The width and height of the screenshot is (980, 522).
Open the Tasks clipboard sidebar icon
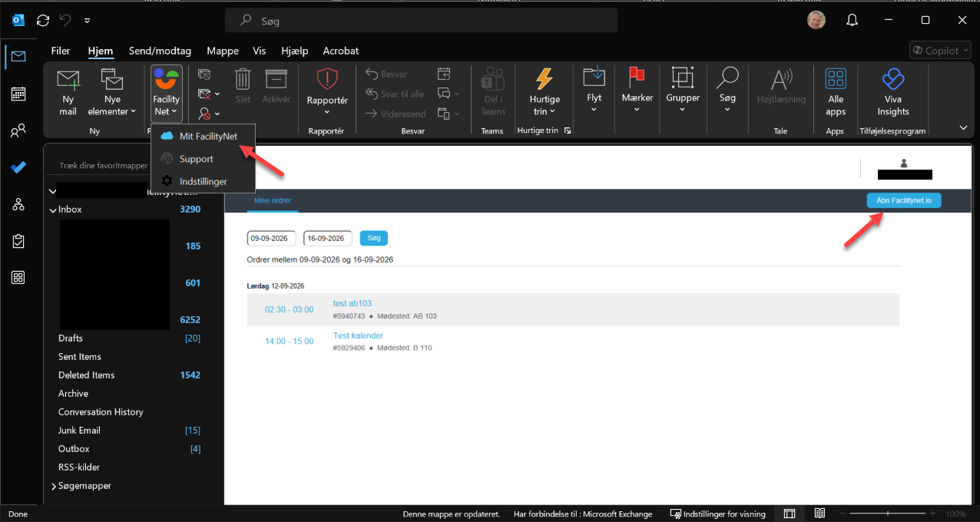18,241
